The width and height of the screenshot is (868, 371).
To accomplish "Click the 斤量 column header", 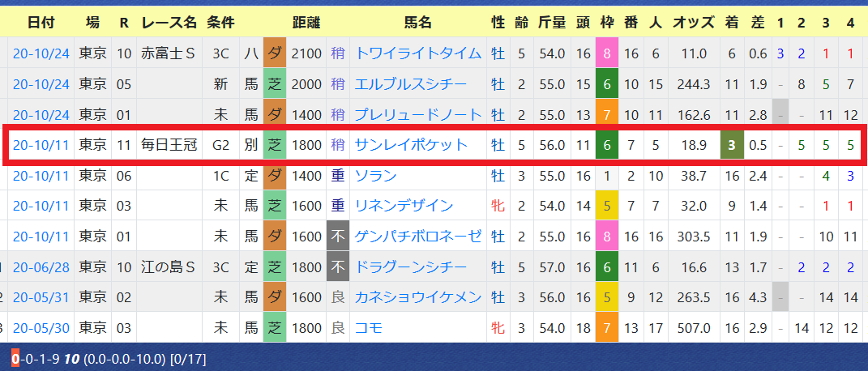I will point(551,22).
